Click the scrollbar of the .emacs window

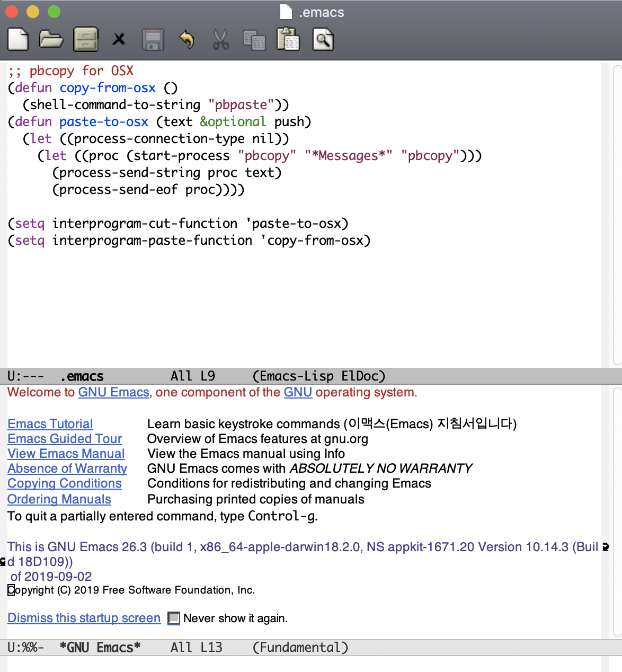(617, 215)
